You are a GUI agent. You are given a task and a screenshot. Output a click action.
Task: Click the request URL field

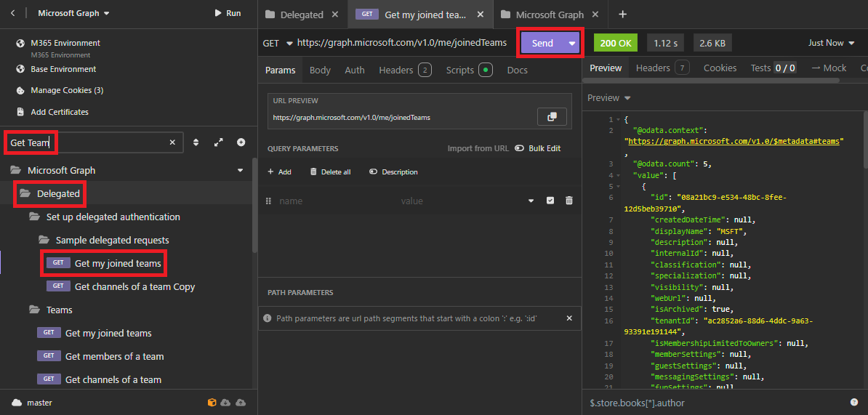tap(402, 43)
